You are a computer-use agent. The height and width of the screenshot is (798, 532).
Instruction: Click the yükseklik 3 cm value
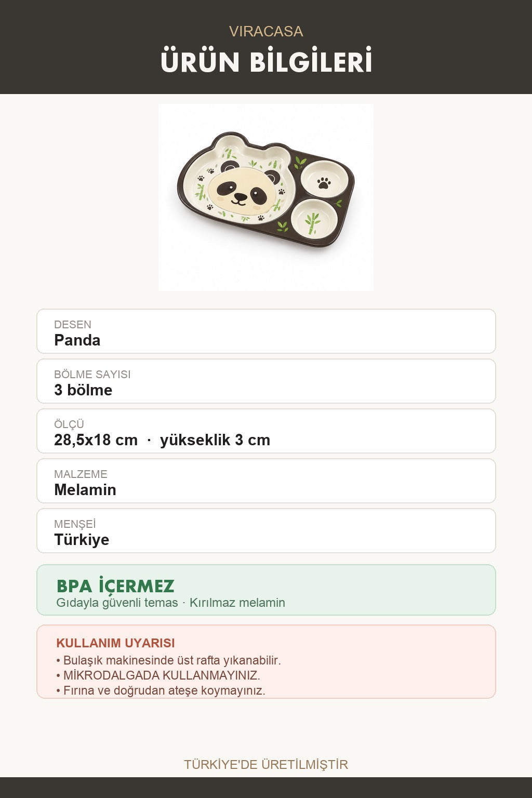(x=215, y=440)
